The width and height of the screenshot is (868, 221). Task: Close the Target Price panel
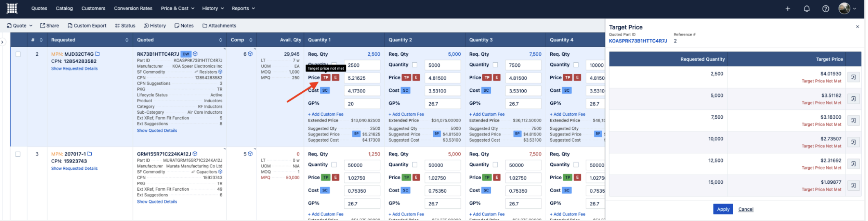857,27
